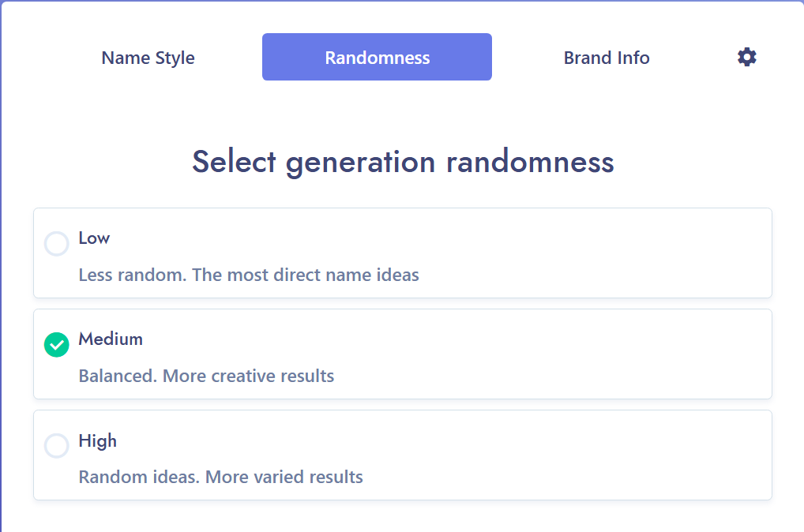Click the Medium option card
Image resolution: width=804 pixels, height=532 pixels.
(402, 354)
